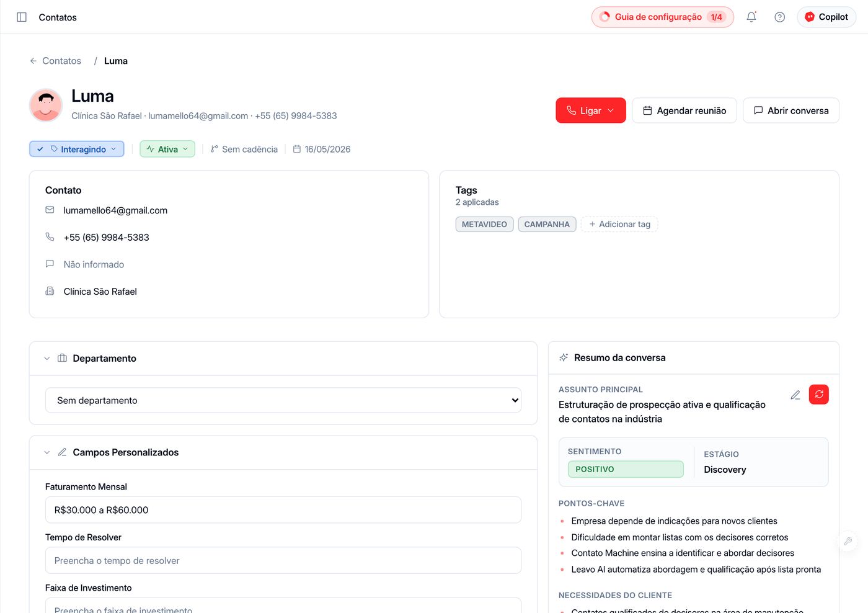Collapse the Departamento section
Screen dimensions: 868x613
tap(47, 359)
